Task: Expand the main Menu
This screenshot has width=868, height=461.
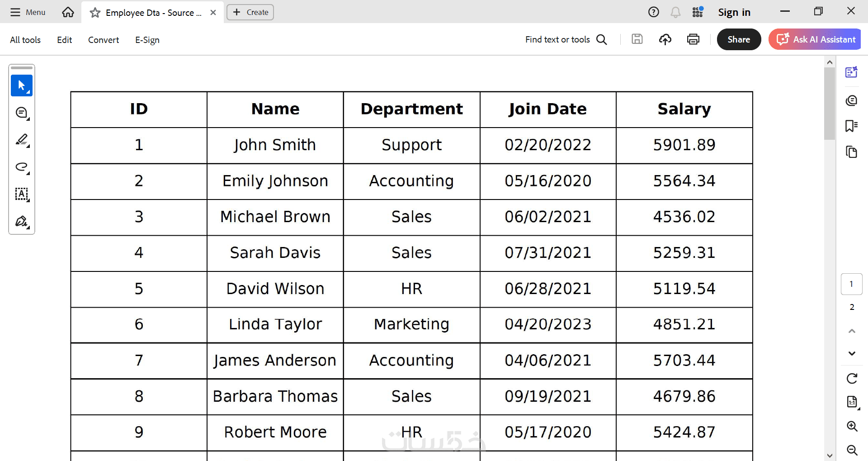Action: pos(28,12)
